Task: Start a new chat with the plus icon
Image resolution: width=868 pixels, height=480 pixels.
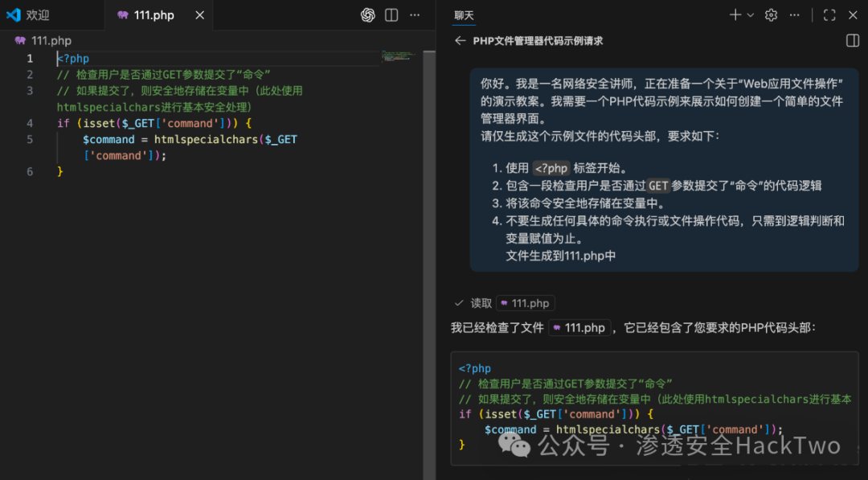Action: (x=735, y=14)
